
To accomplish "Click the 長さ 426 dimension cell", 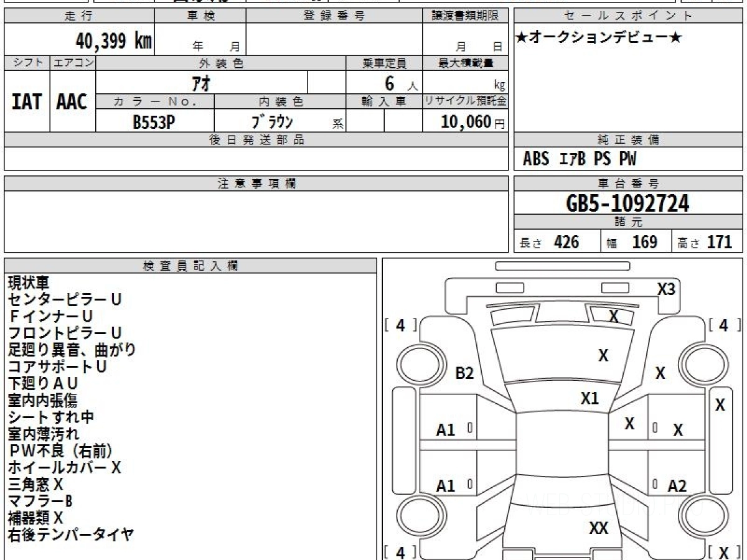I will [557, 241].
